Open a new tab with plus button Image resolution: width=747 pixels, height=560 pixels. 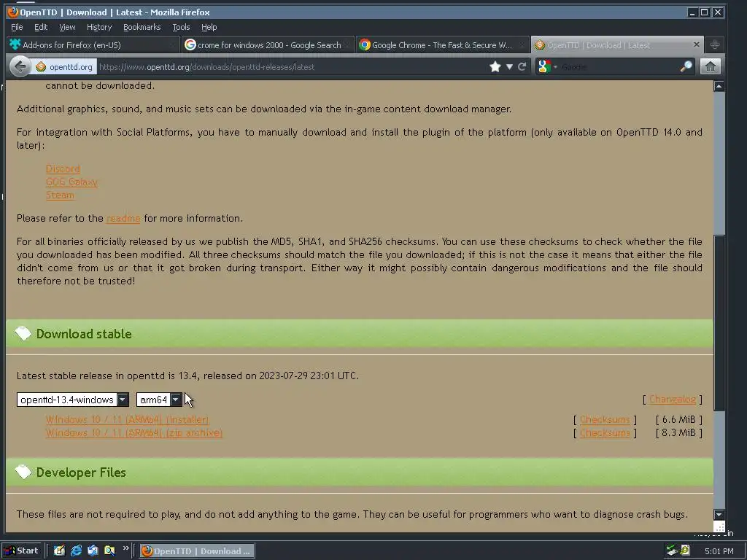[715, 44]
